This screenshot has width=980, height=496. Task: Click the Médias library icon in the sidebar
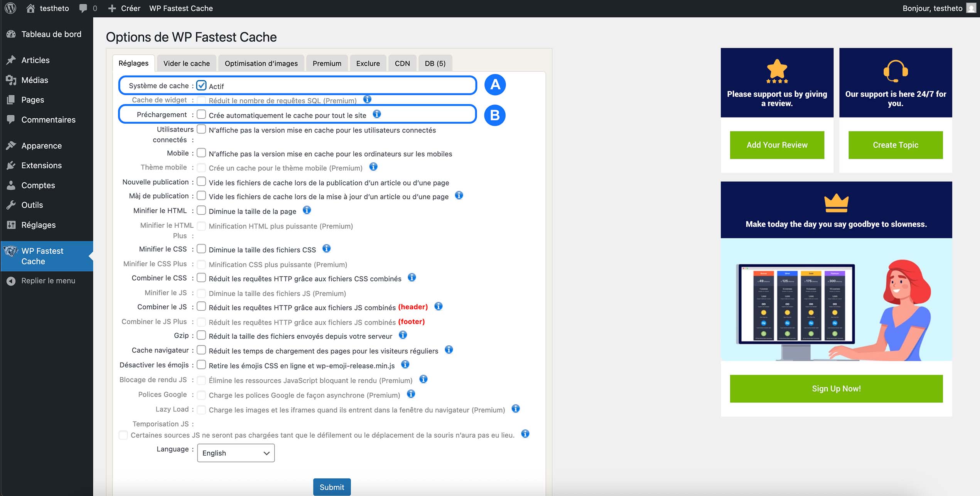pos(11,80)
